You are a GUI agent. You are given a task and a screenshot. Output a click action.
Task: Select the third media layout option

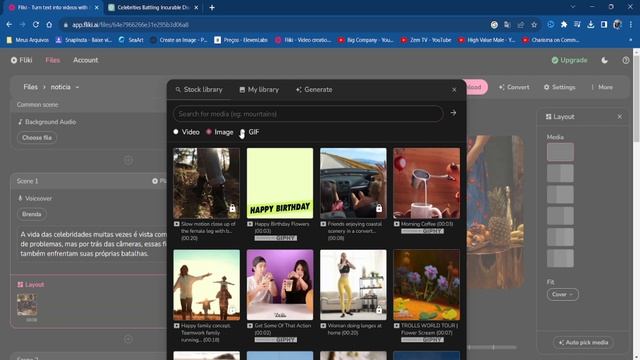click(x=560, y=194)
